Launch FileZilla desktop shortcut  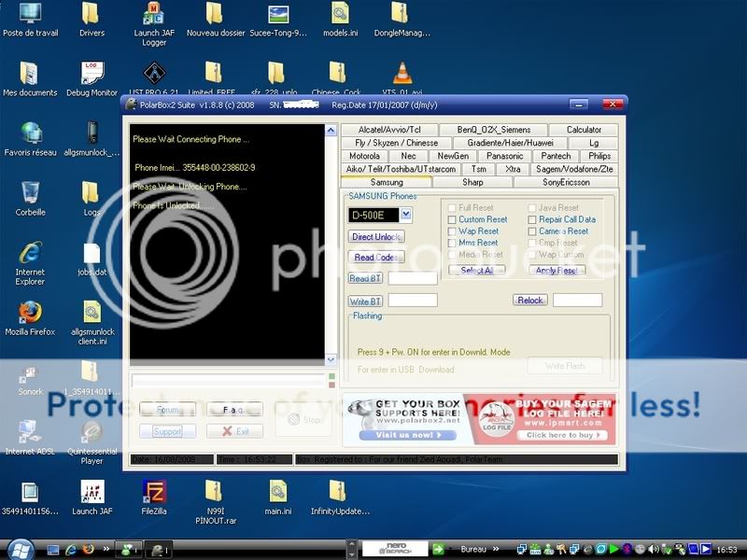click(154, 497)
